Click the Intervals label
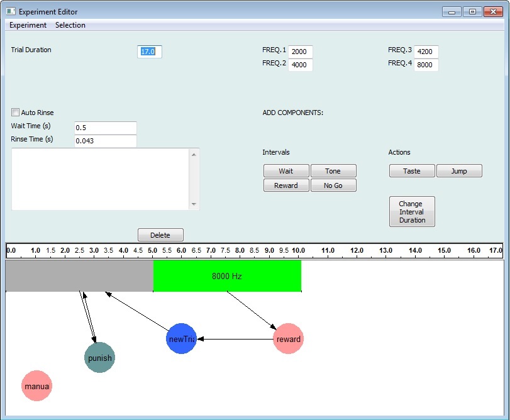 point(276,152)
